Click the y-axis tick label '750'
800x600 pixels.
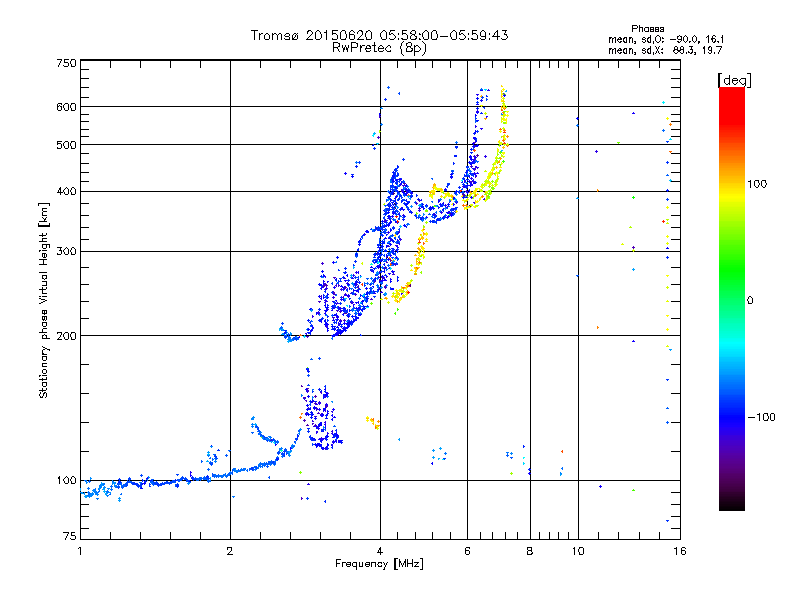pos(66,63)
